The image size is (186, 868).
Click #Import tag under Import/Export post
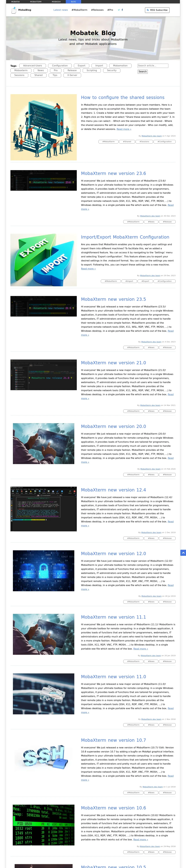pos(129,281)
